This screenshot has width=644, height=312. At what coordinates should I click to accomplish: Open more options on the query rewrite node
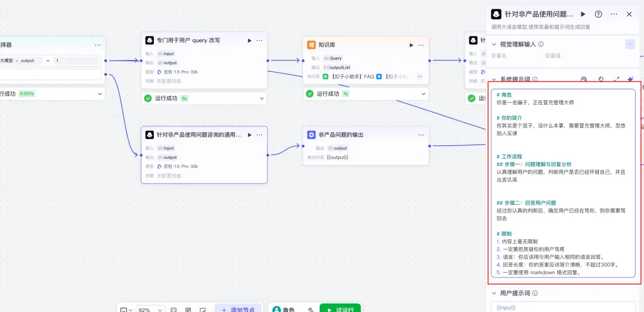(x=259, y=40)
